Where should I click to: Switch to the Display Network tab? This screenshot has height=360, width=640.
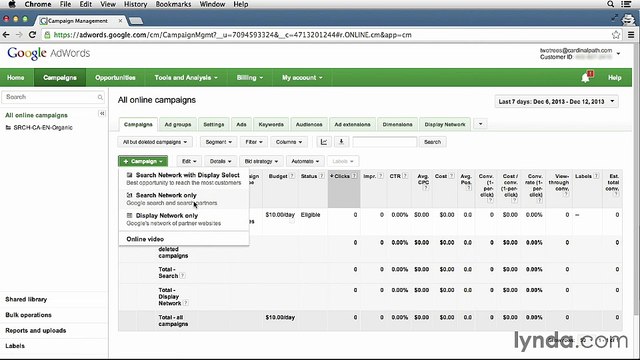point(445,124)
